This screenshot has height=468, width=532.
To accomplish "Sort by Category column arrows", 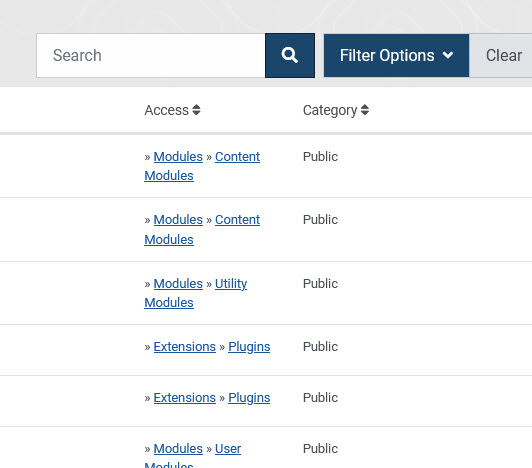I will click(365, 110).
